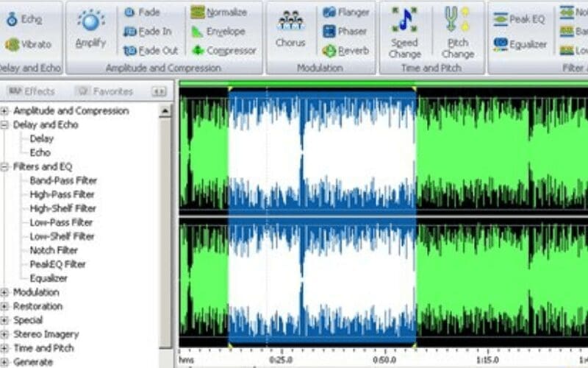Switch to the Effects tab

32,92
